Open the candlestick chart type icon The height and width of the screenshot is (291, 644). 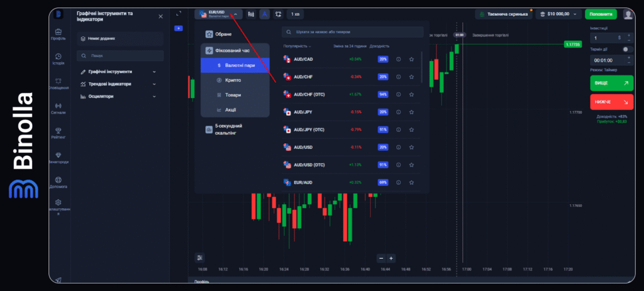click(251, 14)
